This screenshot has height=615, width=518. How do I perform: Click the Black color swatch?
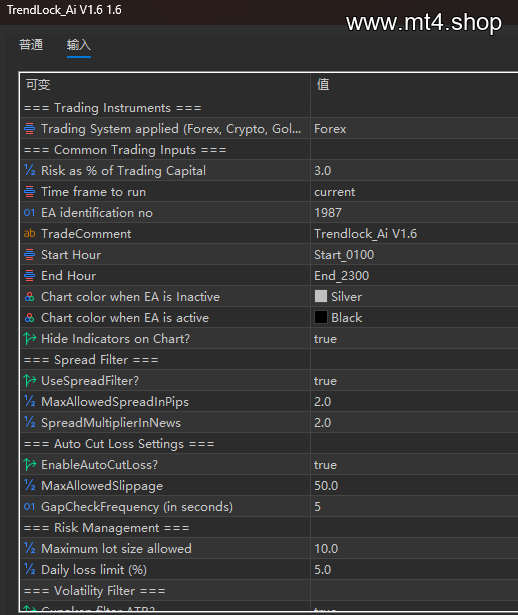[x=321, y=317]
